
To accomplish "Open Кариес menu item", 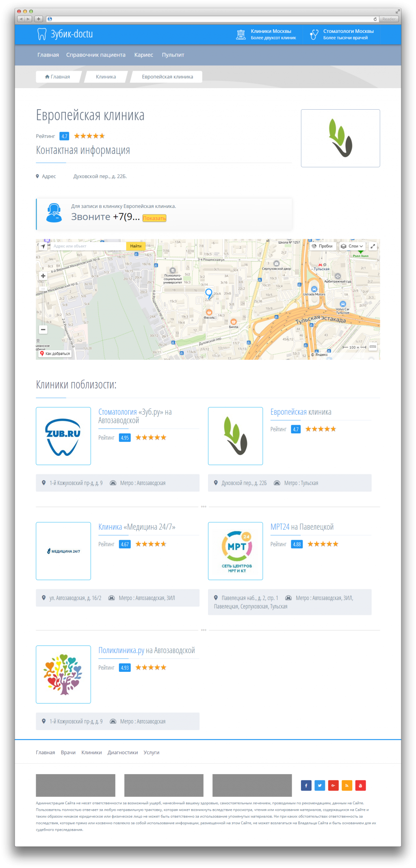I will 144,55.
